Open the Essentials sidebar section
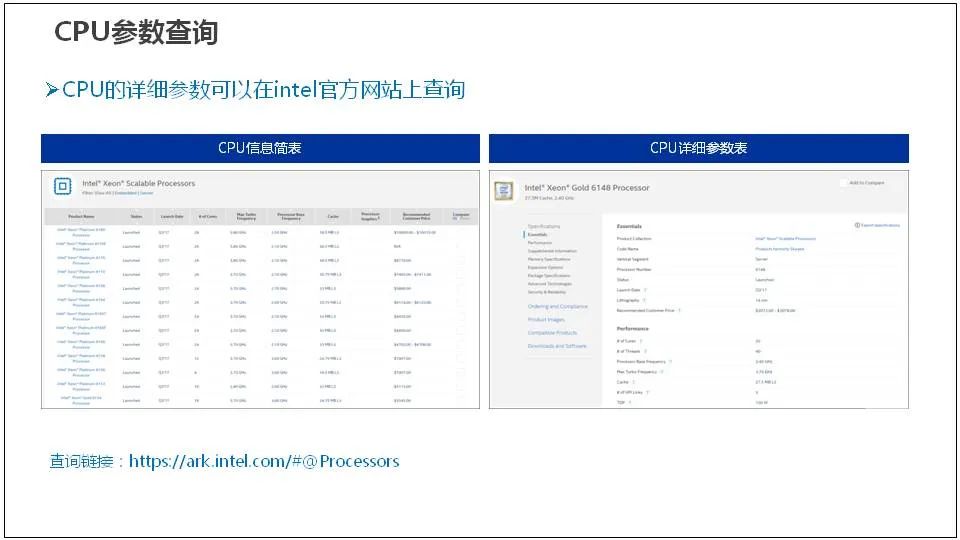The image size is (960, 540). coord(538,234)
